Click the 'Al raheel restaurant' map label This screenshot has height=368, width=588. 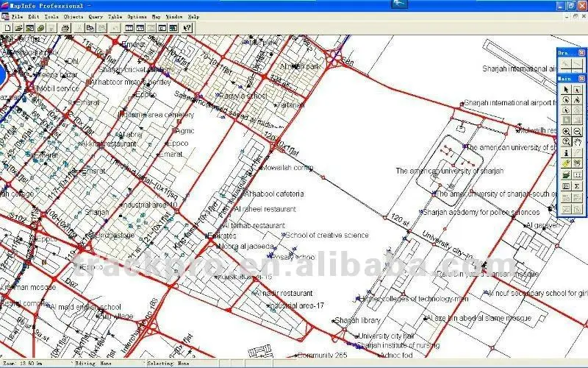point(265,209)
